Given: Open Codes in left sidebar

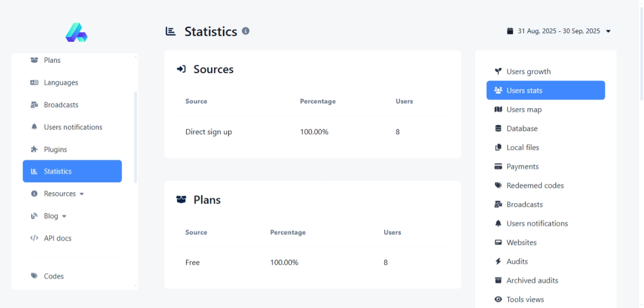Looking at the screenshot, I should 53,276.
